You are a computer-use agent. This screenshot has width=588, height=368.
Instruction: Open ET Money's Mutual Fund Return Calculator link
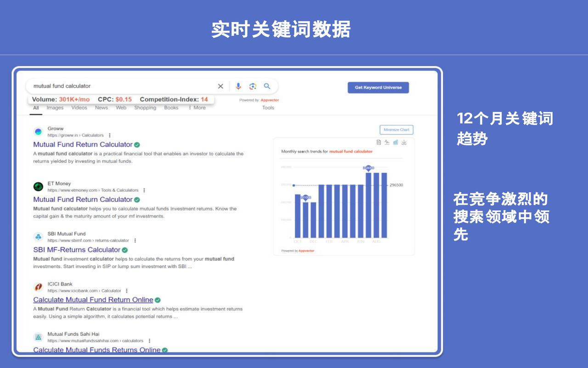click(83, 199)
